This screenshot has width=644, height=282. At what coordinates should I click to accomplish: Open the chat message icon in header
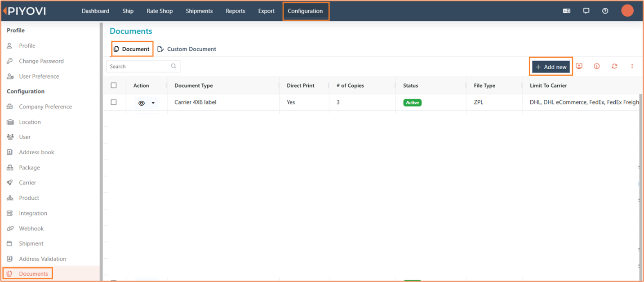pos(586,11)
